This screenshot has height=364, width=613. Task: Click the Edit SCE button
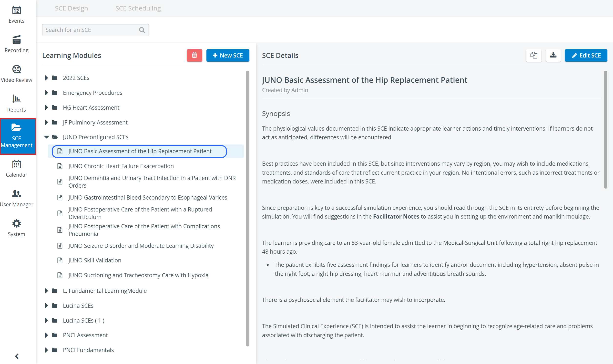(x=586, y=56)
